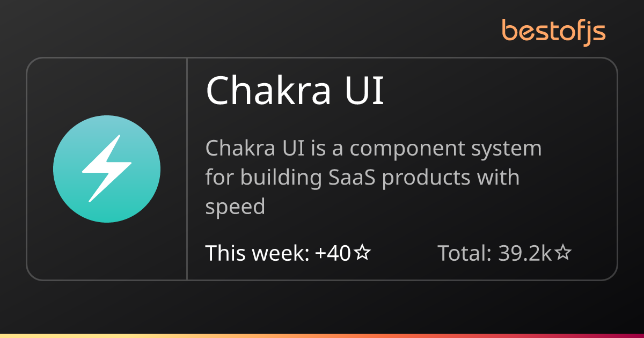Click the word speed in the description
This screenshot has height=338, width=644.
(x=235, y=207)
